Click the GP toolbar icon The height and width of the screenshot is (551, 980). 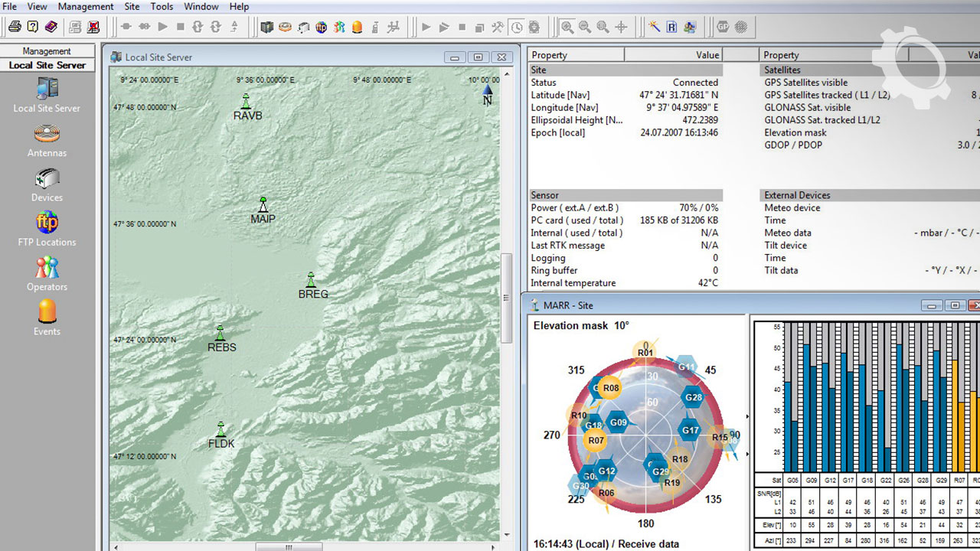pos(723,27)
